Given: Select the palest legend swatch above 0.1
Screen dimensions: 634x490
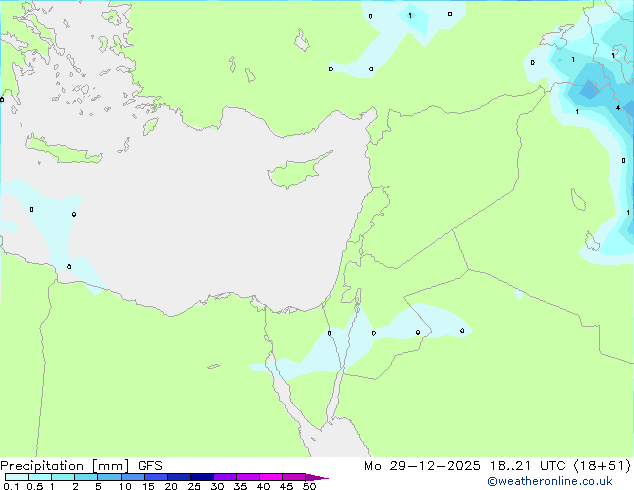Looking at the screenshot, I should (17, 477).
